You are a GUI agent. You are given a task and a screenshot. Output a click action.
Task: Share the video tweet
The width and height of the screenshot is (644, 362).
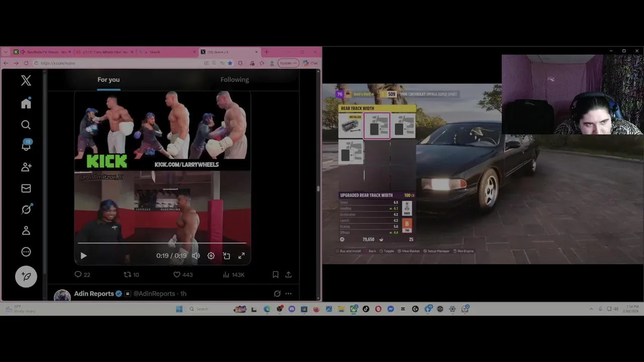point(288,275)
